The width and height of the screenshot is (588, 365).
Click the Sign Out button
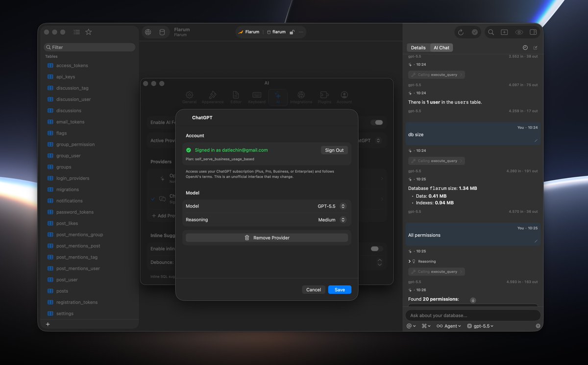(334, 150)
